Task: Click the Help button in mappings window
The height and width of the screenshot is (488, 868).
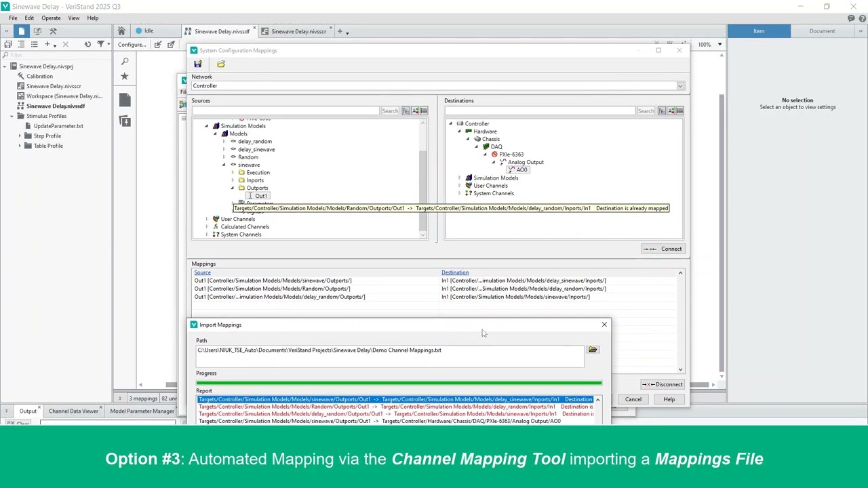Action: pos(669,399)
